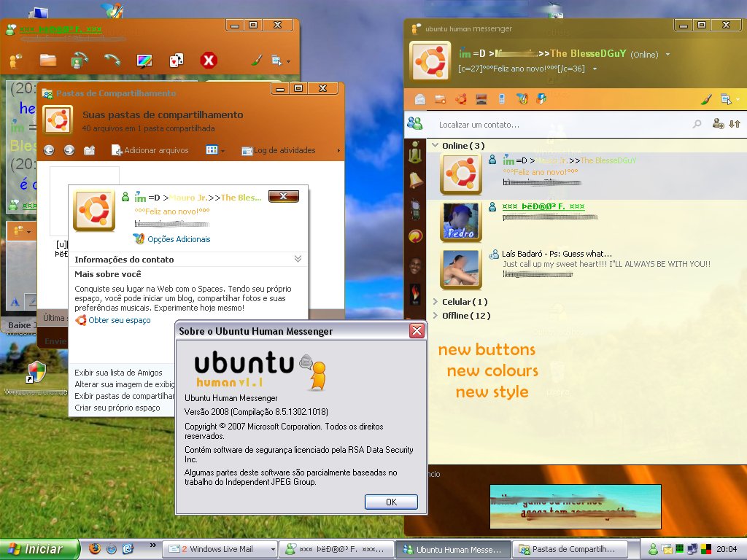747x560 pixels.
Task: Expand the Celular (1) group
Action: pyautogui.click(x=436, y=301)
